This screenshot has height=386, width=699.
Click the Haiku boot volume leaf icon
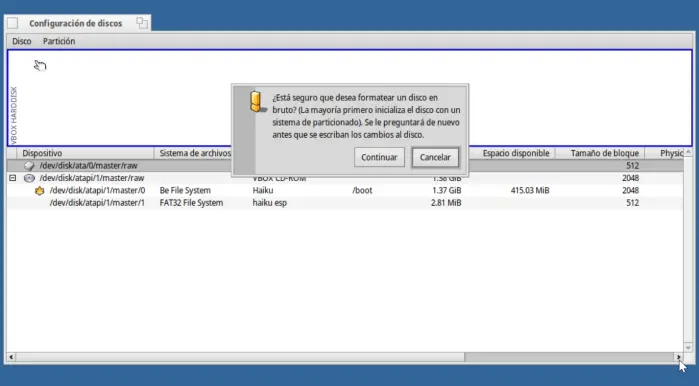[x=40, y=191]
